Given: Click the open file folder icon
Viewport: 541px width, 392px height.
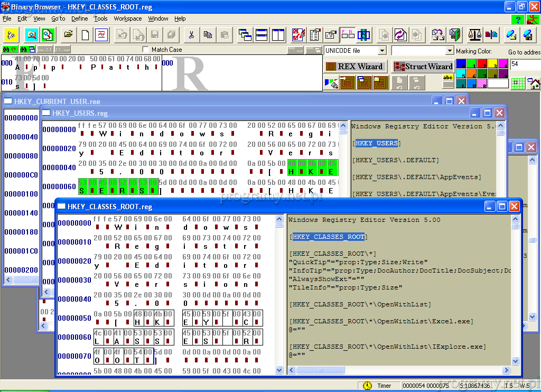Looking at the screenshot, I should (68, 35).
